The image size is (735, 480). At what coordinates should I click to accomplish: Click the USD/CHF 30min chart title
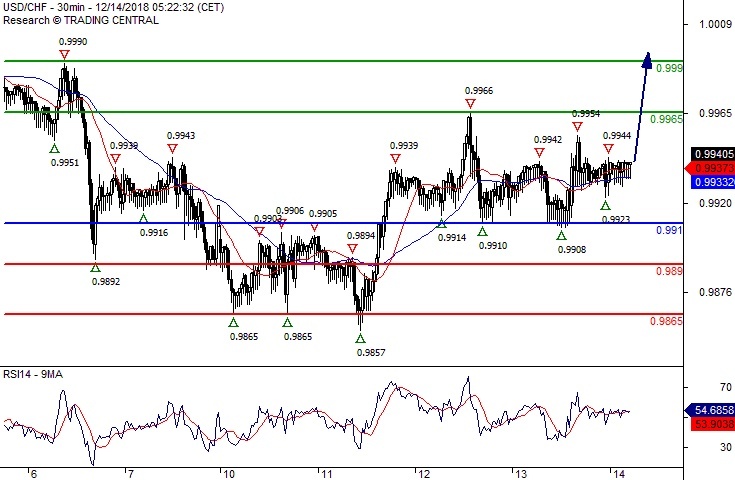click(113, 8)
